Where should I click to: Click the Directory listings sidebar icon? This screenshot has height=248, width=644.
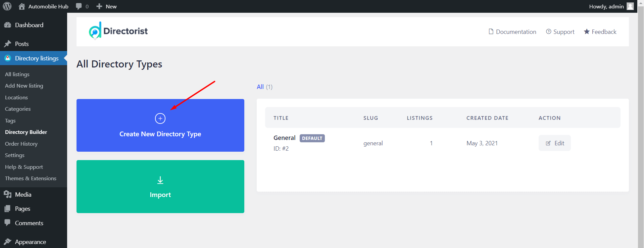pos(7,58)
